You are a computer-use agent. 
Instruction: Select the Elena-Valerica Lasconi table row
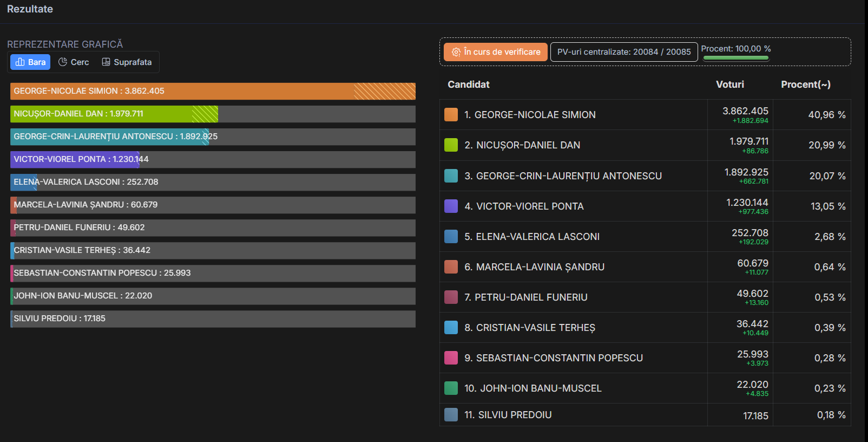(x=574, y=237)
